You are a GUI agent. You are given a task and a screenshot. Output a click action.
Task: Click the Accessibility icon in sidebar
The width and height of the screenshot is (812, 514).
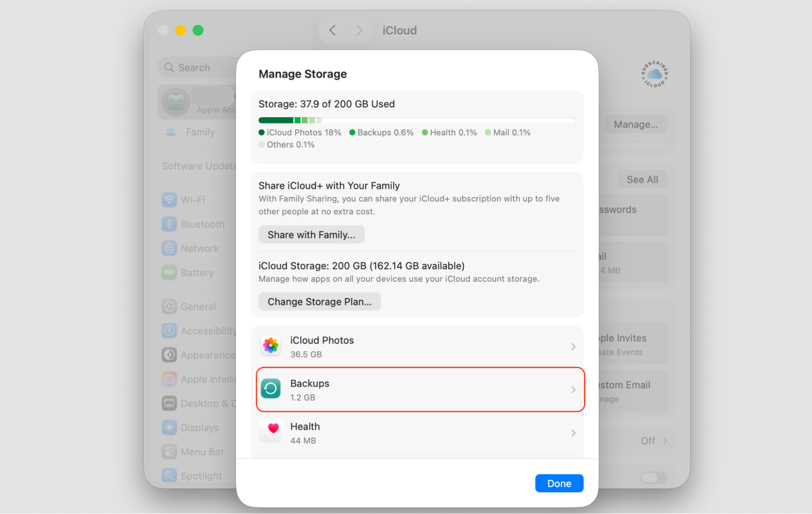pos(169,331)
